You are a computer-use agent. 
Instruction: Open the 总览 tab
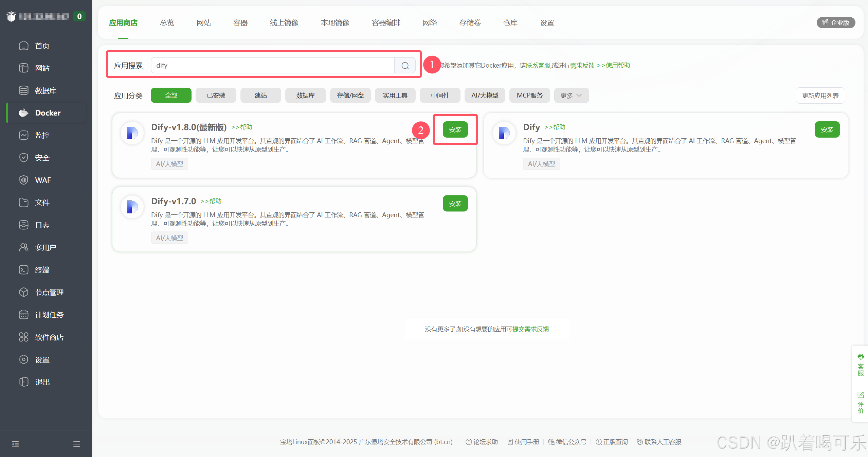point(167,23)
